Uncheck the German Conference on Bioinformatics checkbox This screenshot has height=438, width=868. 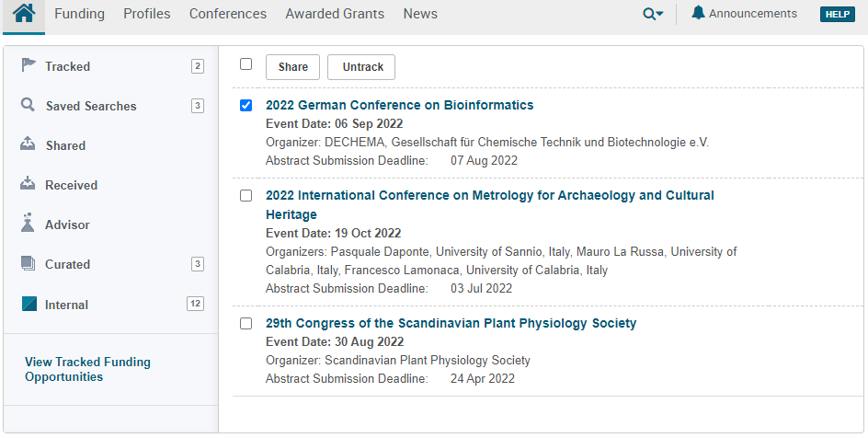[246, 105]
